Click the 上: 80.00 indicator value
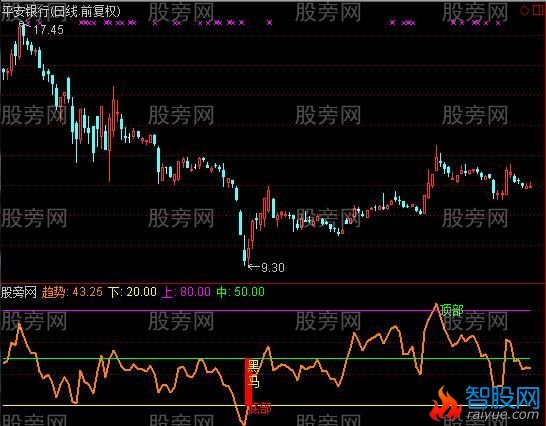Image resolution: width=546 pixels, height=426 pixels. click(186, 292)
